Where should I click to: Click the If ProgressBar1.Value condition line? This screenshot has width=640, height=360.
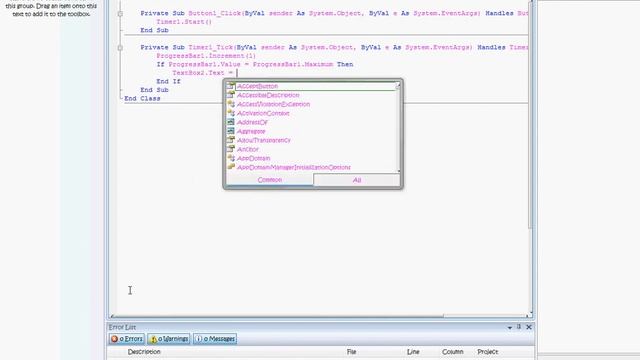[x=255, y=64]
